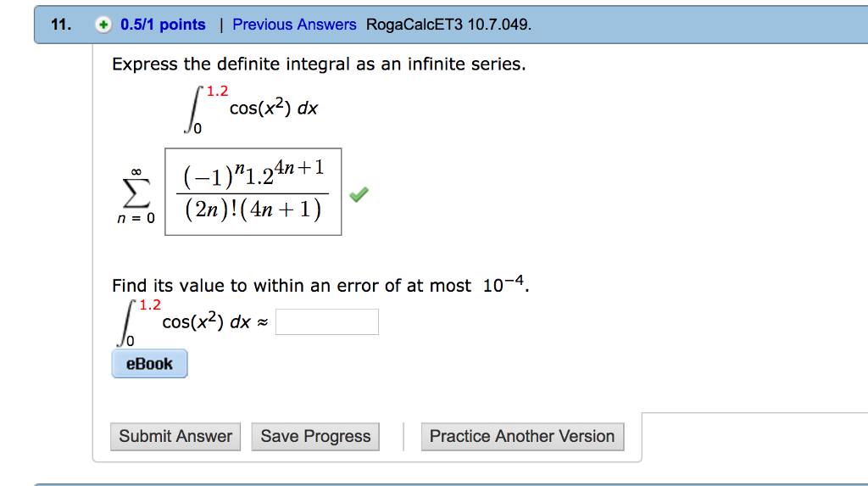Click the 0.5/1 points score label
The height and width of the screenshot is (486, 868).
point(163,25)
